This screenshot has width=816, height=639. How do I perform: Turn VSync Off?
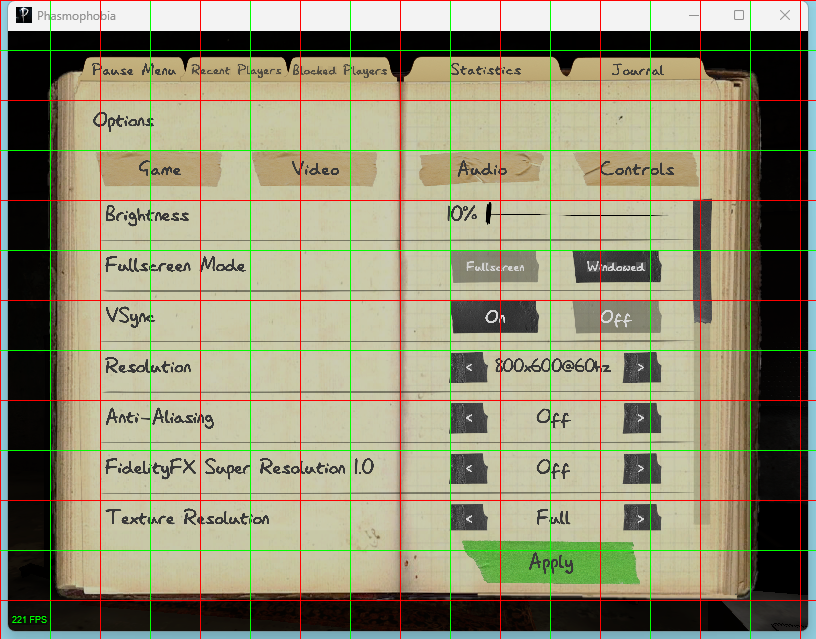pos(617,317)
